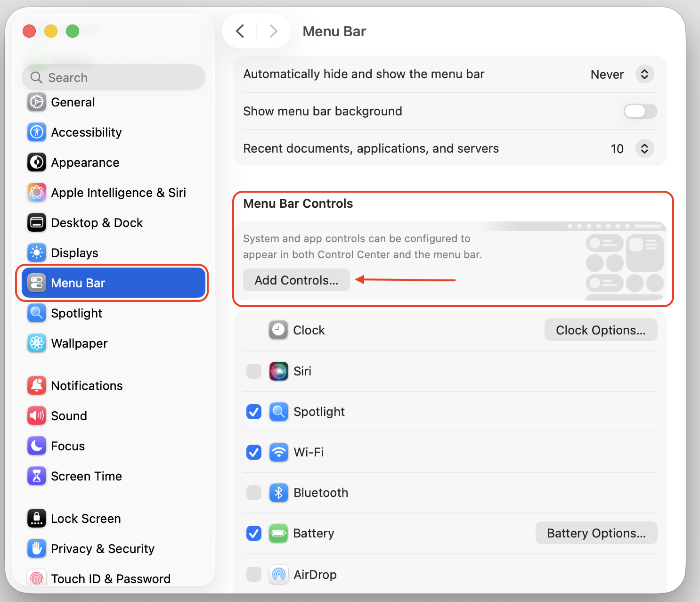Go back with the left chevron button
This screenshot has height=602, width=700.
tap(240, 31)
